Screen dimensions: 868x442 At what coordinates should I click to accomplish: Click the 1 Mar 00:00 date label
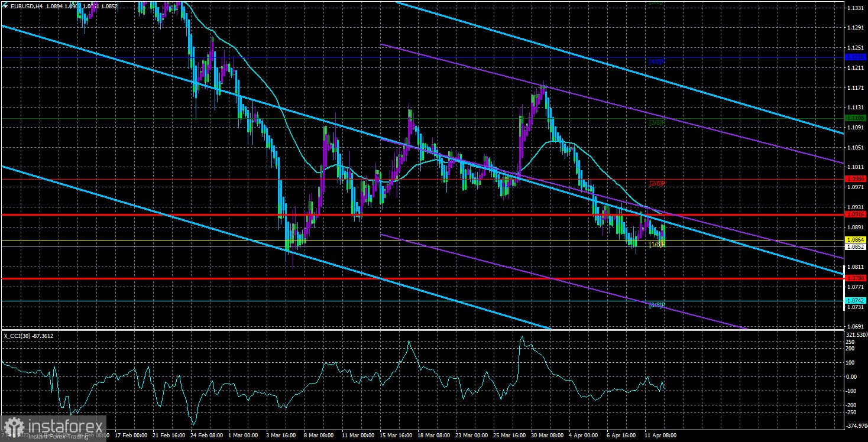click(244, 435)
